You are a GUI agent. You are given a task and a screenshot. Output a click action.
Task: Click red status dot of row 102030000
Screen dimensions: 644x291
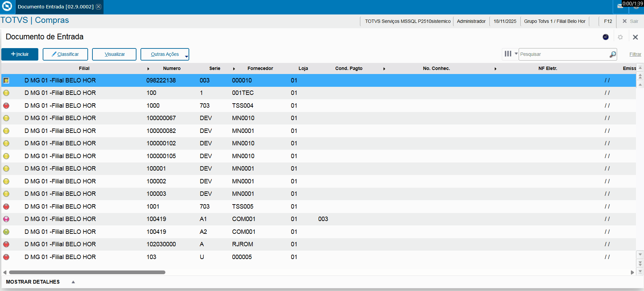6,244
